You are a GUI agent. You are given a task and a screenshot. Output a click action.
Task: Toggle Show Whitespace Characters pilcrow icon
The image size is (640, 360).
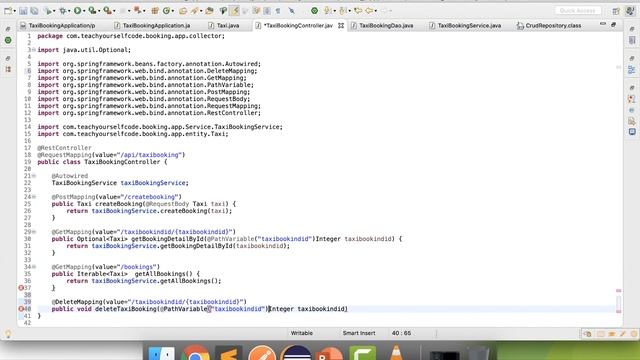278,11
